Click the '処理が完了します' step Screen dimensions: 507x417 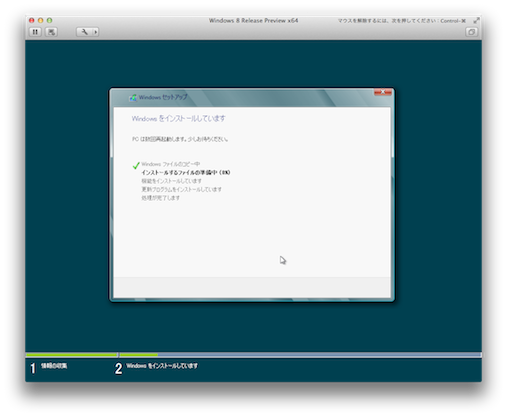point(160,198)
